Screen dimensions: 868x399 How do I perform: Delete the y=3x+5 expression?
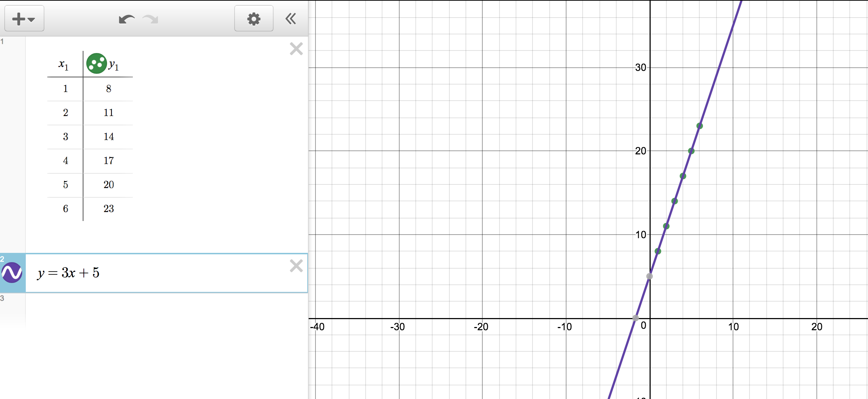[296, 266]
